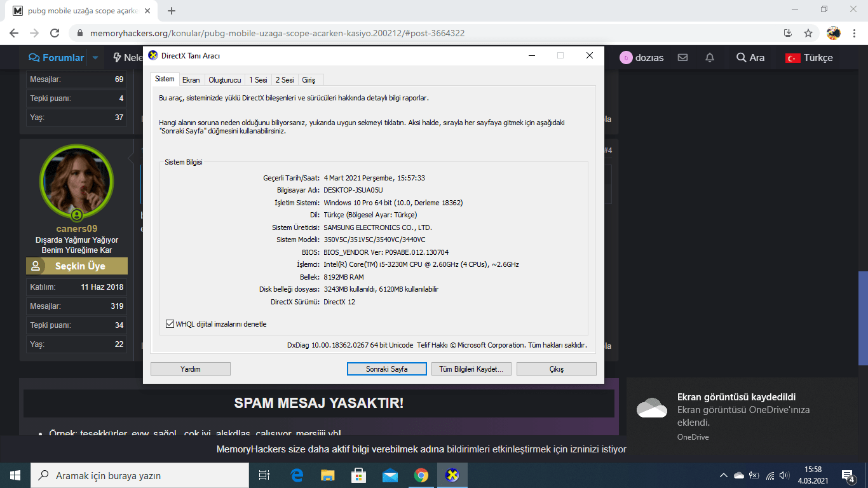Open Task View on the taskbar

[x=264, y=475]
